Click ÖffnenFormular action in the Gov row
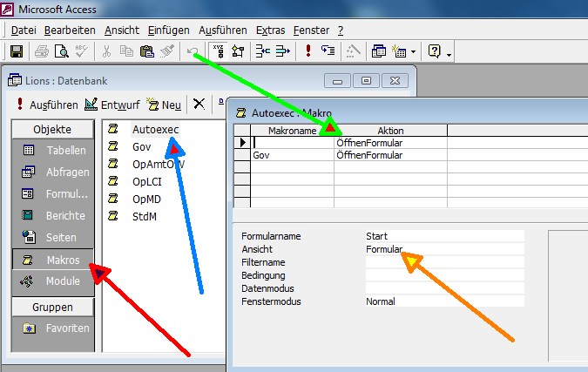588x372 pixels. point(390,155)
